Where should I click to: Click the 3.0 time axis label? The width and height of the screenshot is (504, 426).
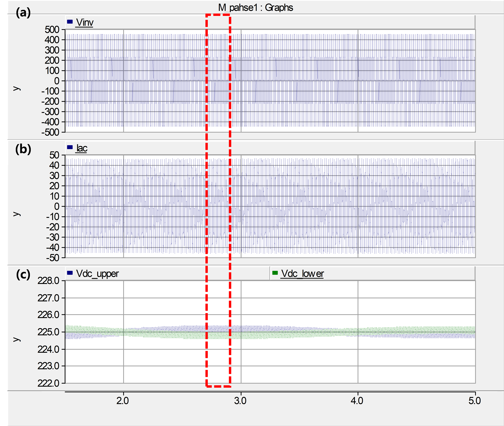240,401
